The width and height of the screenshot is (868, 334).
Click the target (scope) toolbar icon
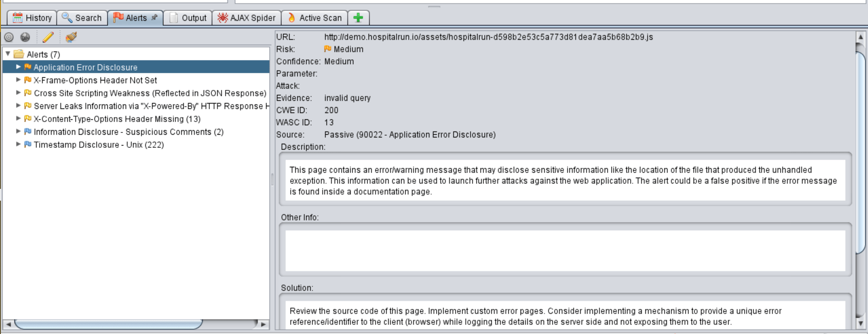pyautogui.click(x=9, y=37)
